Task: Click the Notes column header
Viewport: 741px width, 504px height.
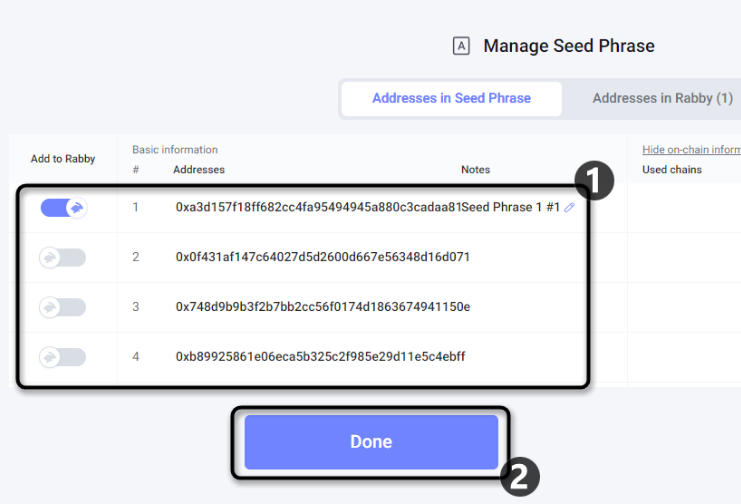Action: tap(475, 169)
